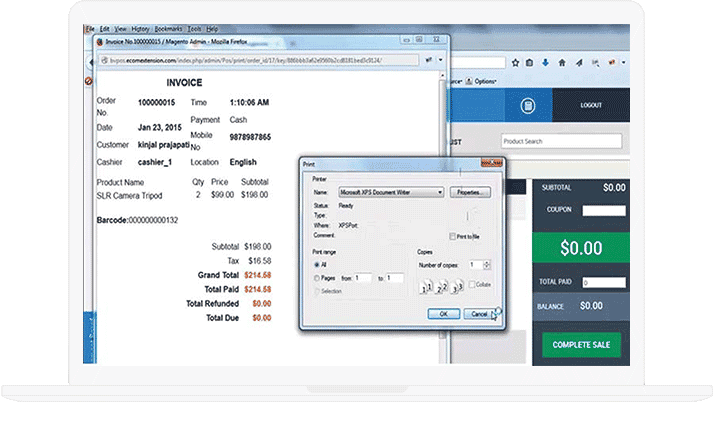Click the red blocked icon beside invoice window
Image resolution: width=715 pixels, height=430 pixels.
coord(89,80)
